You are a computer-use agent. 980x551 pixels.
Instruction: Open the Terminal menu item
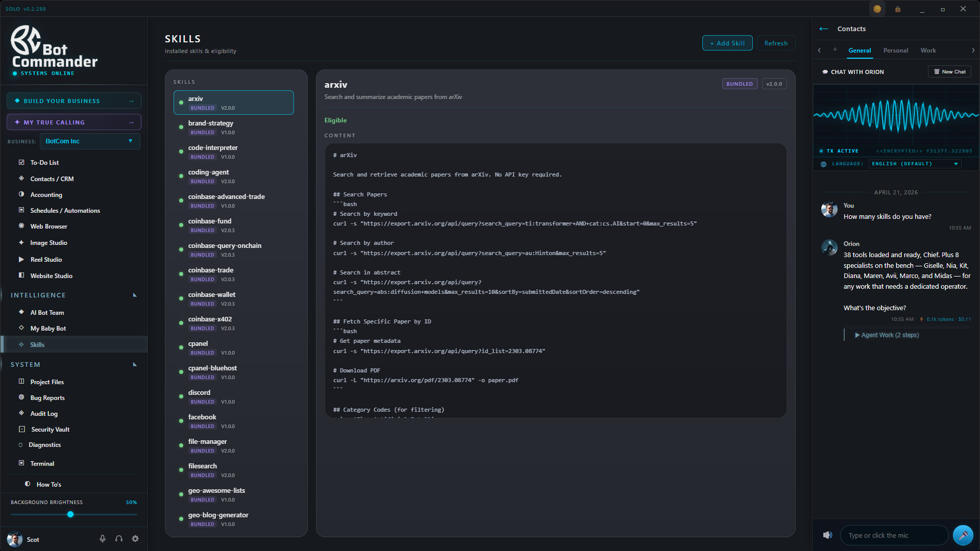42,464
